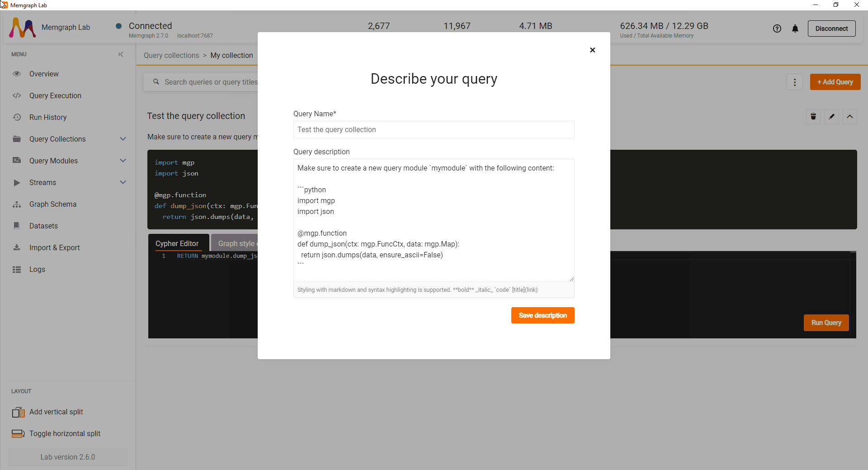Click the Datasets book icon

pyautogui.click(x=17, y=226)
